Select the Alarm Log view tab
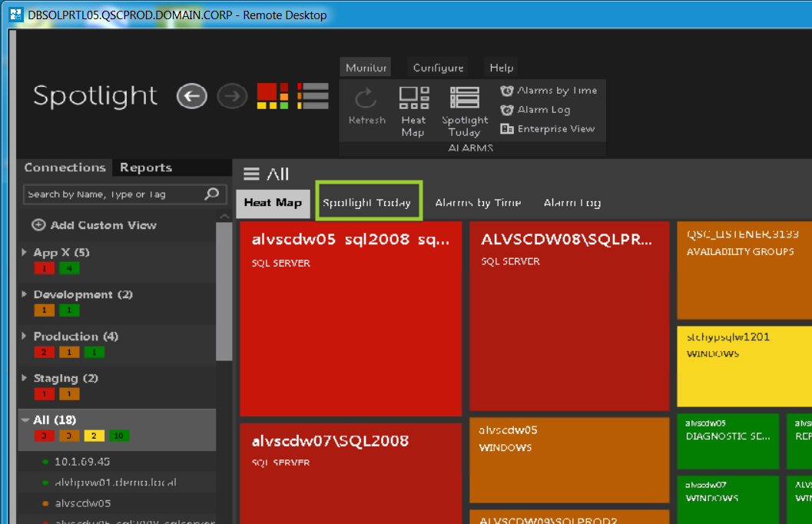Image resolution: width=812 pixels, height=524 pixels. pos(572,203)
